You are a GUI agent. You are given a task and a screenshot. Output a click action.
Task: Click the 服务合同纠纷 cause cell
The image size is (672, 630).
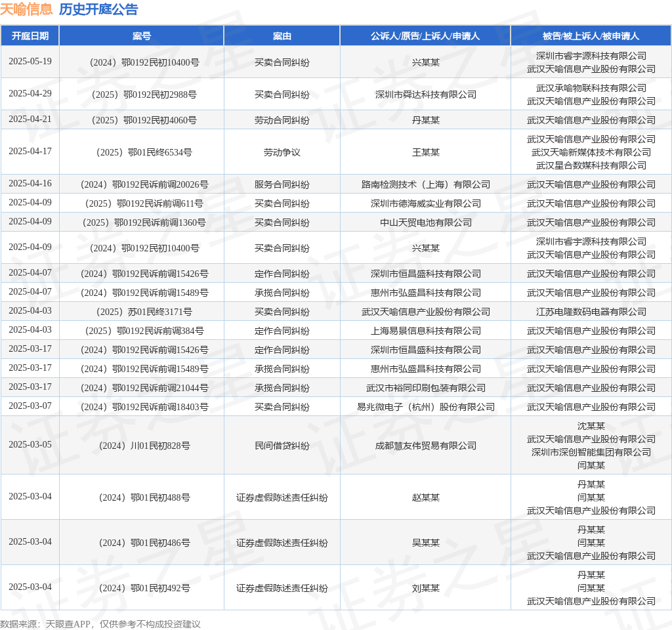click(x=282, y=184)
